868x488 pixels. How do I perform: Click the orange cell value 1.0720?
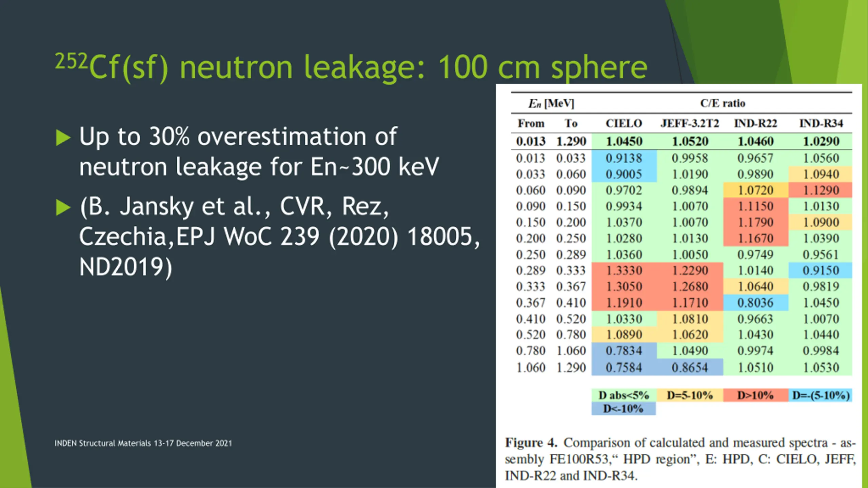pos(756,190)
